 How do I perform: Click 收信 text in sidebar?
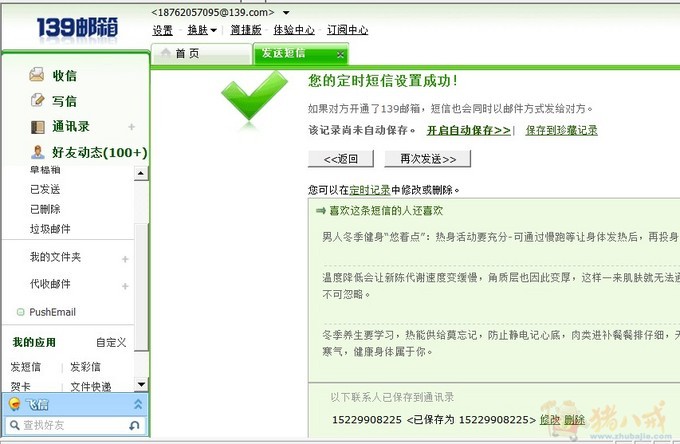[x=65, y=75]
